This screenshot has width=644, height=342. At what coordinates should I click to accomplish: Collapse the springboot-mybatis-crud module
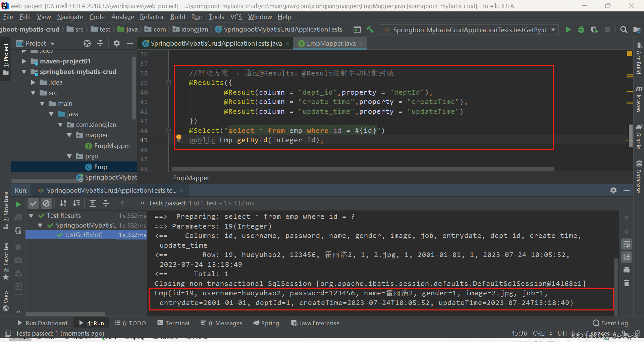[x=24, y=72]
